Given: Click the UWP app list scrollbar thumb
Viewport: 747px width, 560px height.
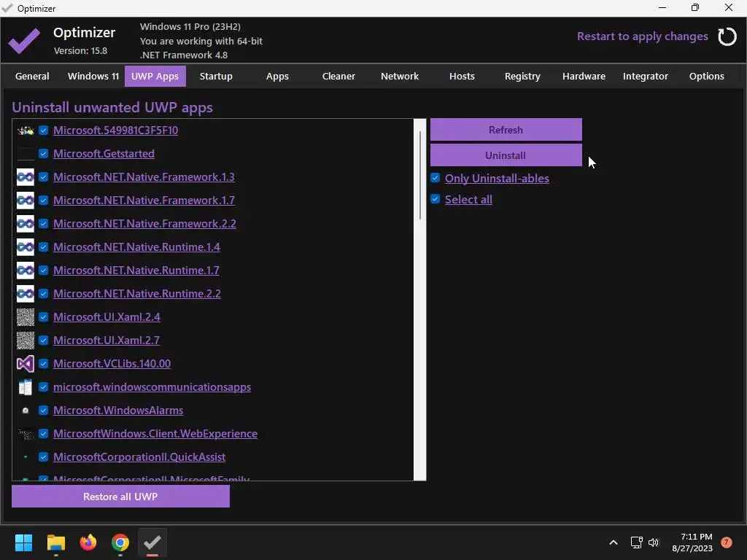Looking at the screenshot, I should 420,175.
